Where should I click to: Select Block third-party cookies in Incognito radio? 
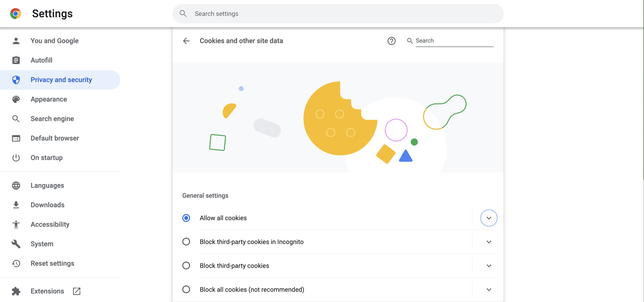186,242
